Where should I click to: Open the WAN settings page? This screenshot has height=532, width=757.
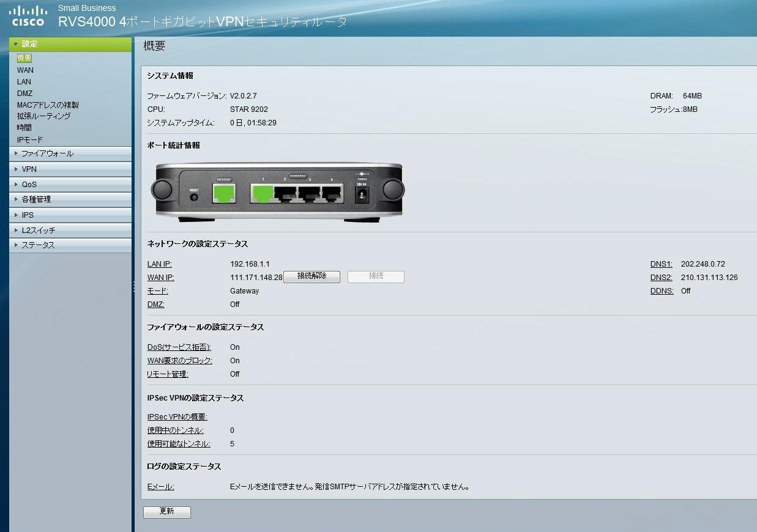25,70
